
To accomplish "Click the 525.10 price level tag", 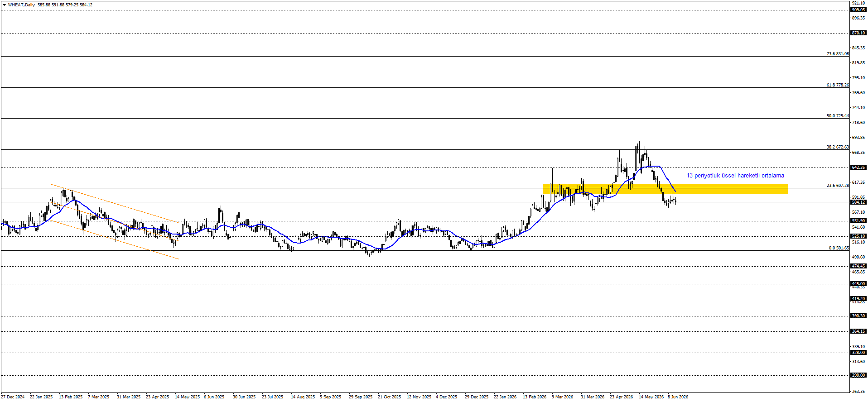I will click(x=858, y=236).
